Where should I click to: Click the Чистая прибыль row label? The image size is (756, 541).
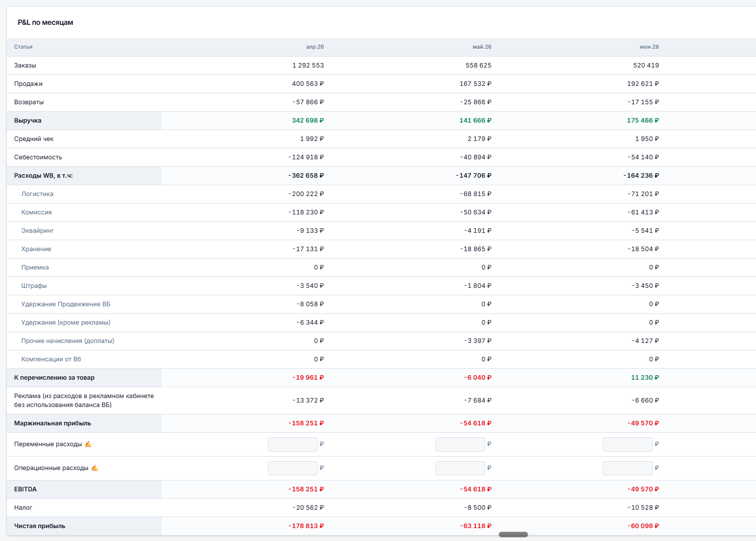[x=40, y=526]
